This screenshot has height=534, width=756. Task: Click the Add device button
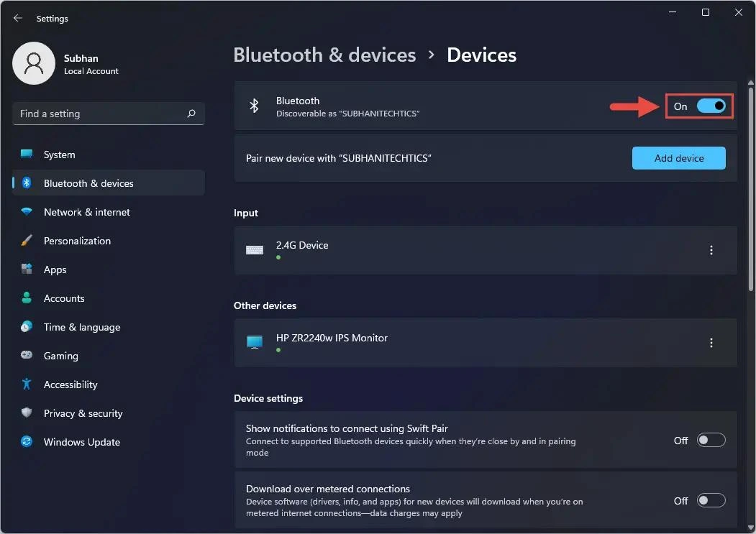point(679,158)
